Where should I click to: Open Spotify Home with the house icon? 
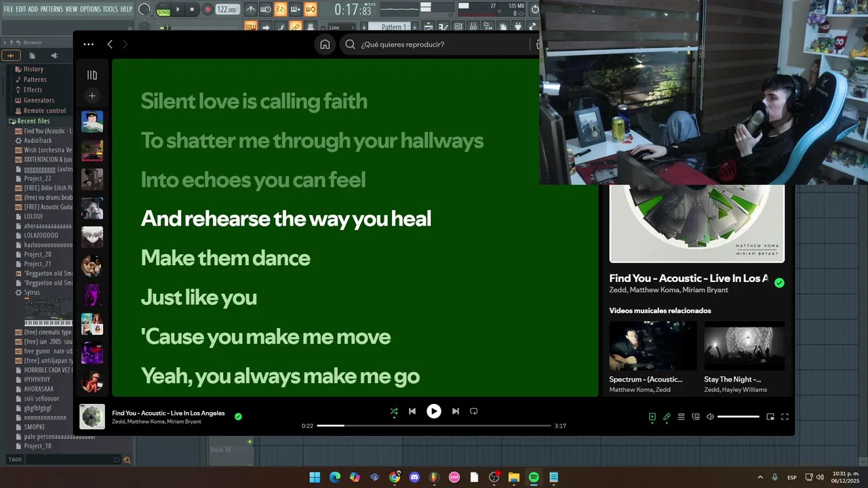325,44
